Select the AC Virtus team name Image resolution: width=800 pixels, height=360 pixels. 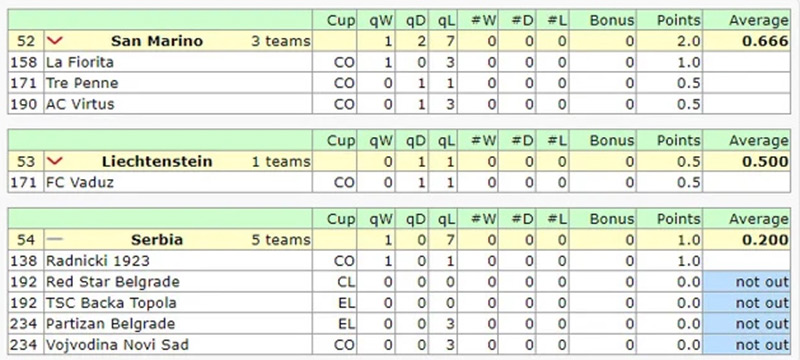point(80,104)
